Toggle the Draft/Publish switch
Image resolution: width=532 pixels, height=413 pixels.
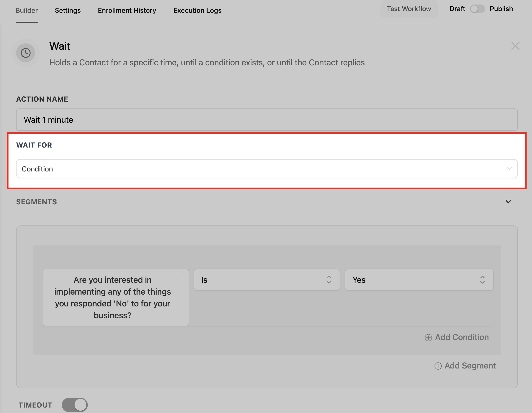point(477,9)
